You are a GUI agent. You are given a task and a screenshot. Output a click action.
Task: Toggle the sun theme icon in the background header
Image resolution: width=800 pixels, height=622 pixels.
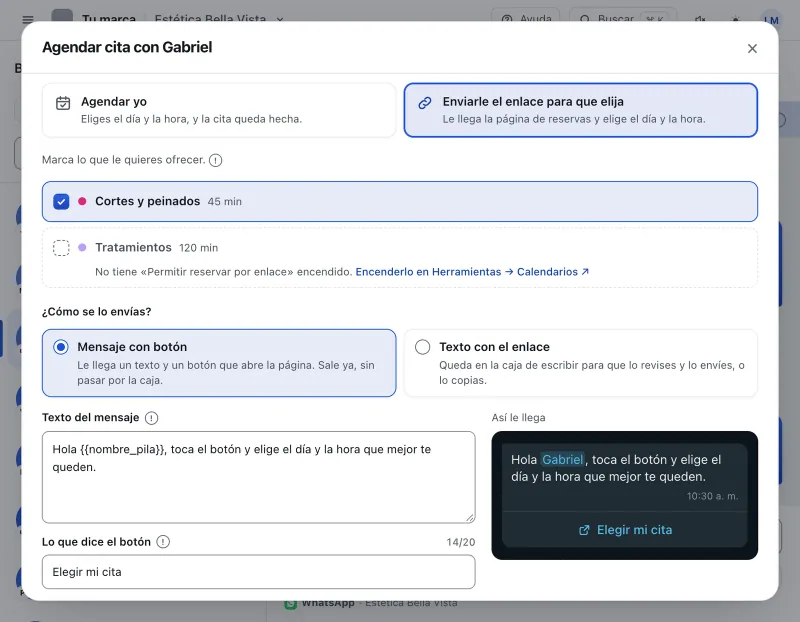[x=735, y=19]
